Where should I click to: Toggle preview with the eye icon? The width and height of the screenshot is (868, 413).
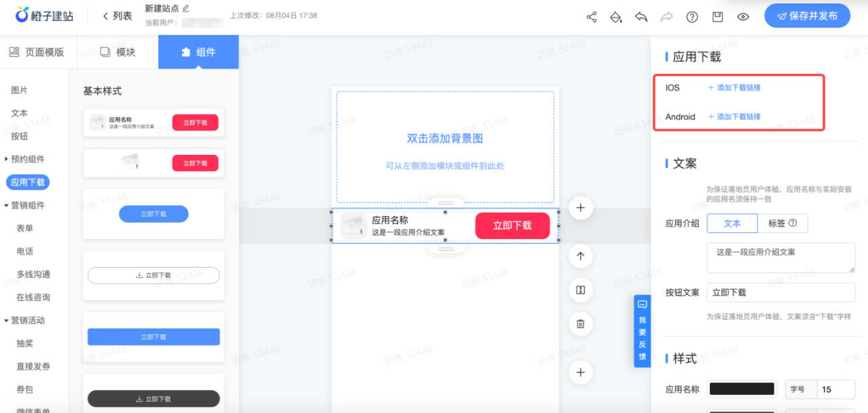(743, 17)
